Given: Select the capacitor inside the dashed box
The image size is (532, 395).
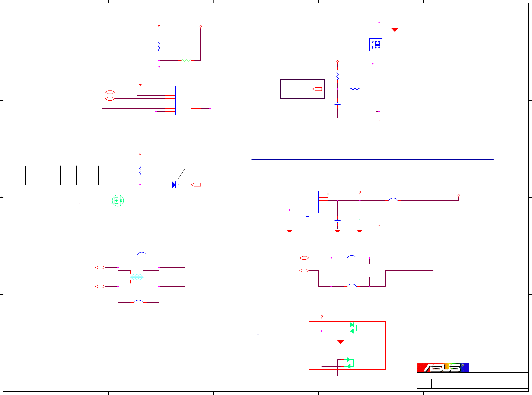Looking at the screenshot, I should click(x=337, y=104).
